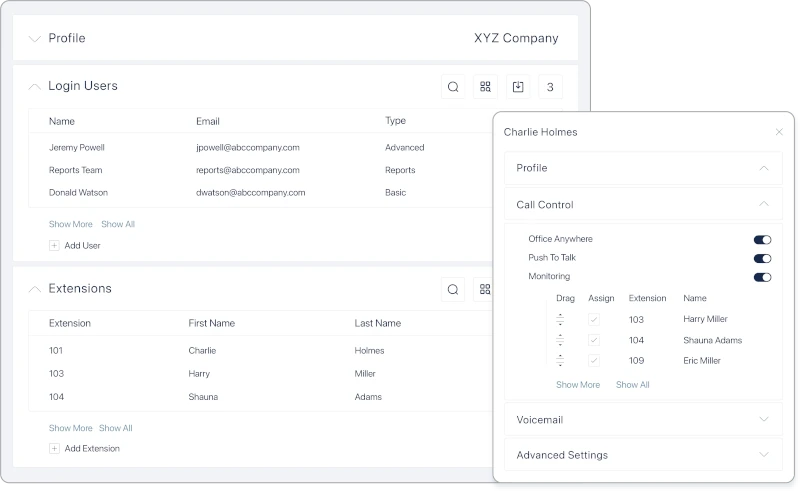
Task: Click the Last Name column header
Action: tap(378, 323)
